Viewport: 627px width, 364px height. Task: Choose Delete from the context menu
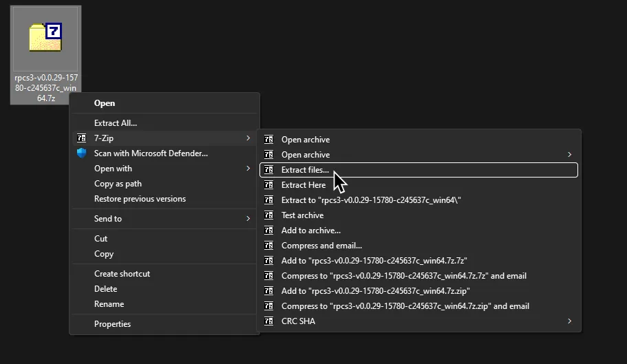[164, 289]
